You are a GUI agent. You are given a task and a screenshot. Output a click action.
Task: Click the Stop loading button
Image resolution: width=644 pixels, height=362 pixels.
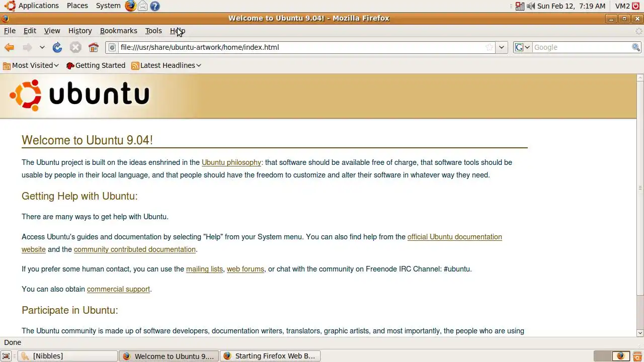(x=75, y=47)
